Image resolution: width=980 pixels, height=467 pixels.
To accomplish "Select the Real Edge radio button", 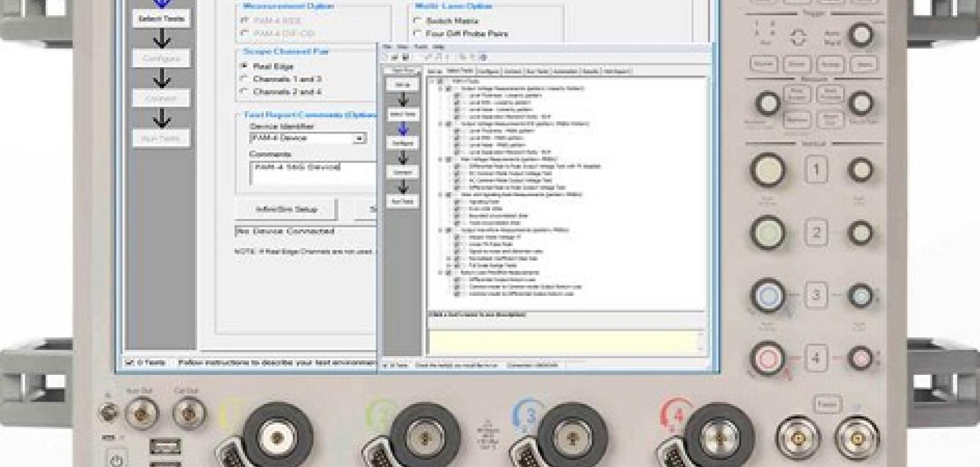I will coord(244,66).
